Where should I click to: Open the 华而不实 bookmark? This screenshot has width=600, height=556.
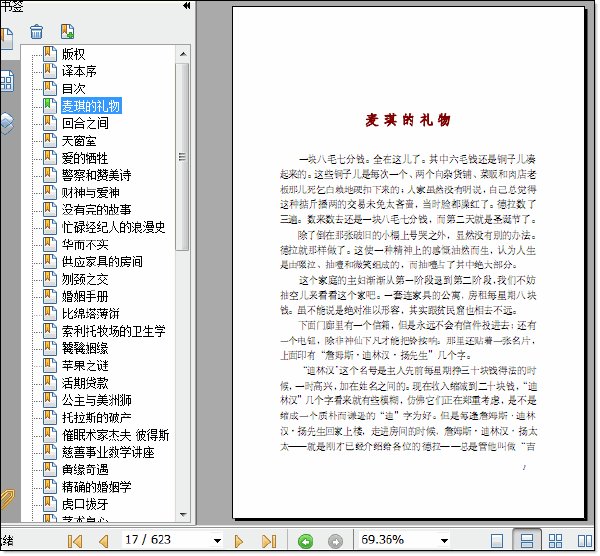(85, 245)
